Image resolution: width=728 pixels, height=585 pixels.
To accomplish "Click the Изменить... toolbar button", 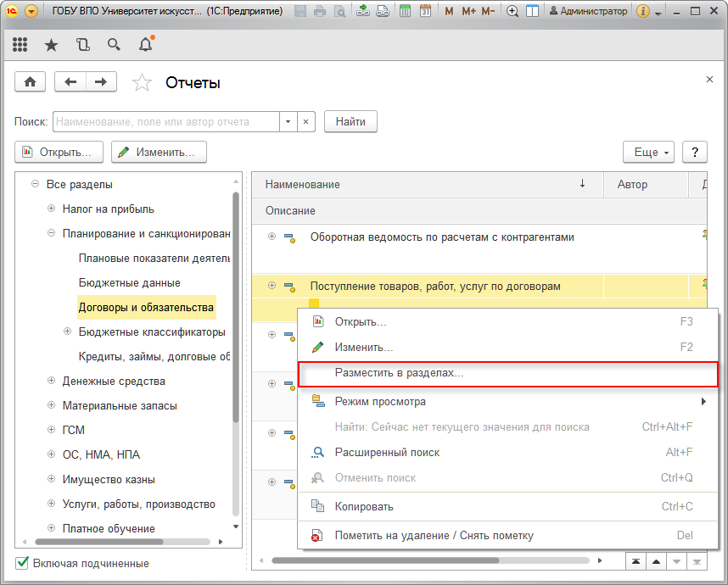I will (159, 152).
